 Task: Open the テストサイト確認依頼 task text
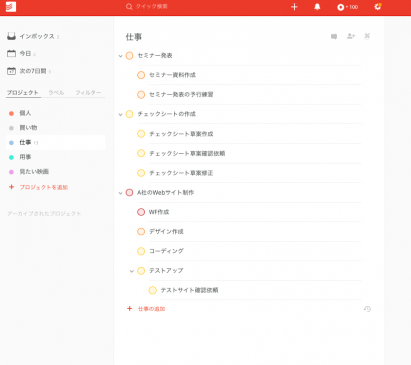pyautogui.click(x=189, y=290)
